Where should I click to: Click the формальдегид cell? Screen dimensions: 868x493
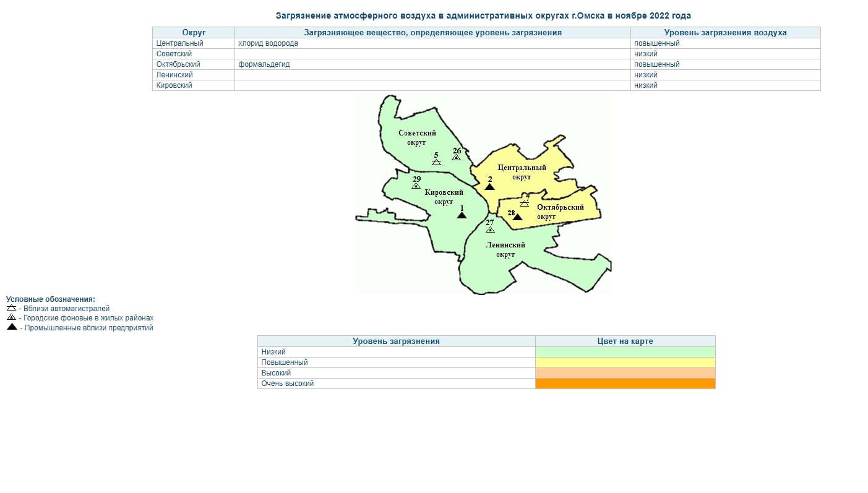tap(432, 64)
